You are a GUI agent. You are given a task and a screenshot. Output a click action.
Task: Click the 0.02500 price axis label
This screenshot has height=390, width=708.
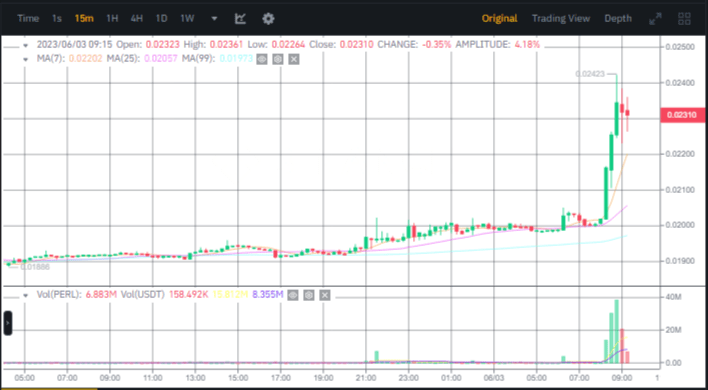679,47
